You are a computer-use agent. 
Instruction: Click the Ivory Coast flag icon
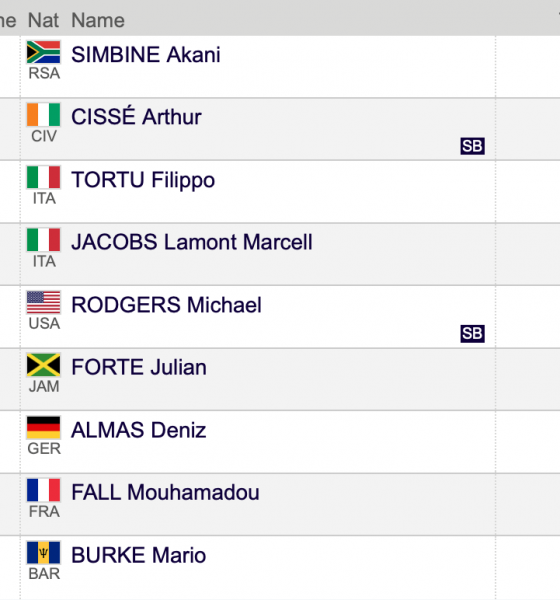point(43,114)
